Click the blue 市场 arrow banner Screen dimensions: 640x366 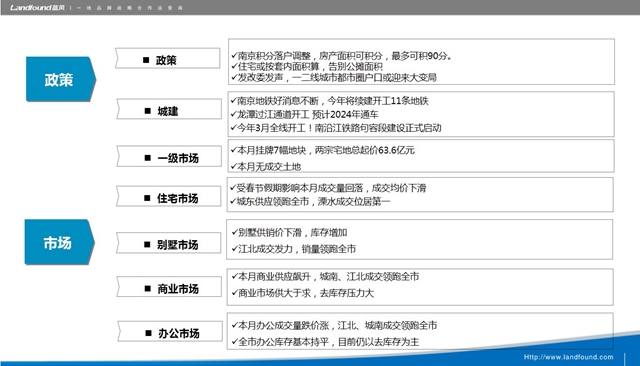point(60,242)
